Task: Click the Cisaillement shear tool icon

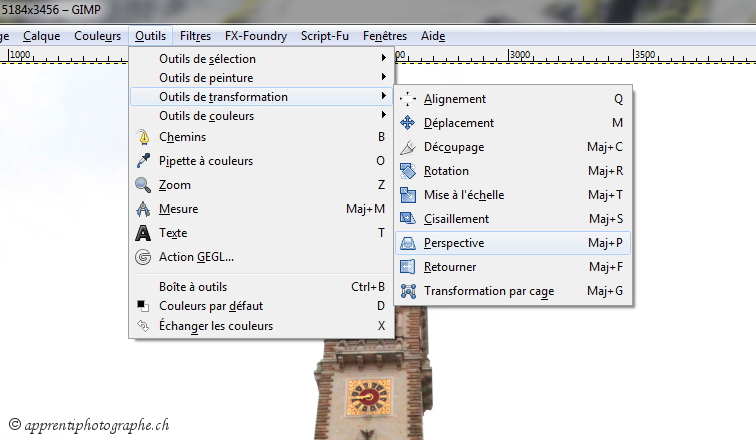Action: pyautogui.click(x=407, y=219)
